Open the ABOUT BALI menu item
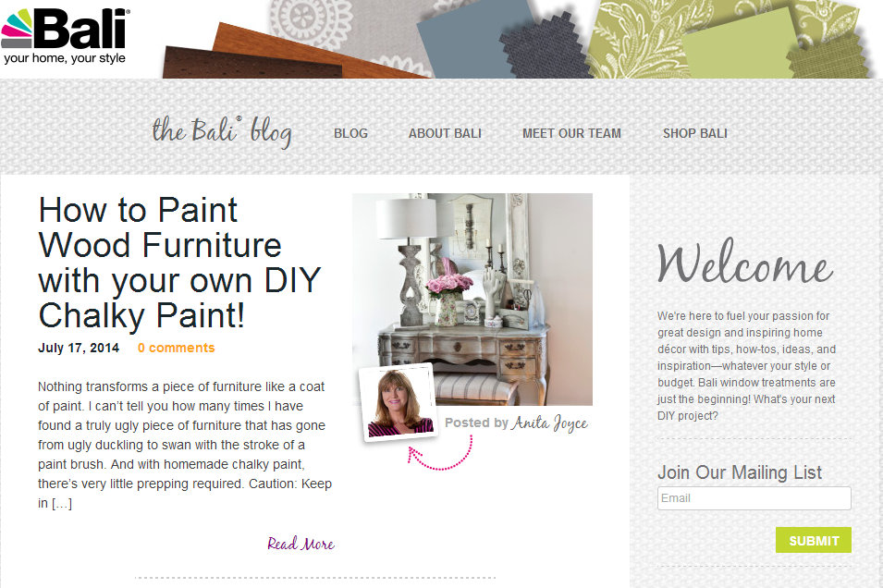 [445, 133]
